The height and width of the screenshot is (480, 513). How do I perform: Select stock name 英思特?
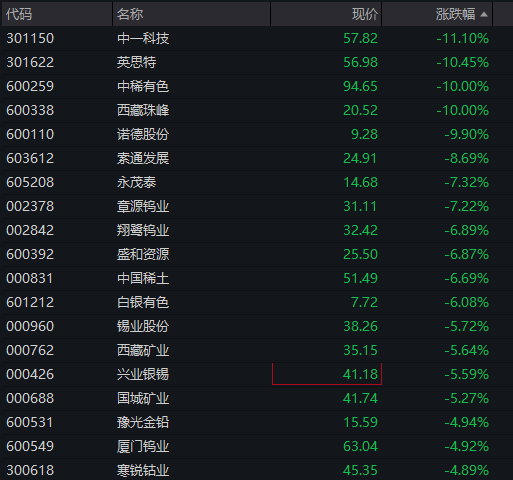(x=136, y=62)
